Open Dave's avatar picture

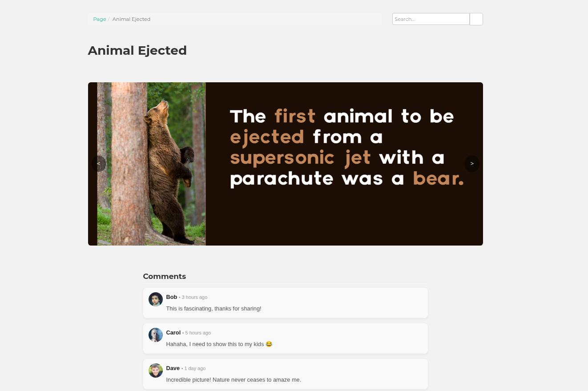(x=156, y=371)
